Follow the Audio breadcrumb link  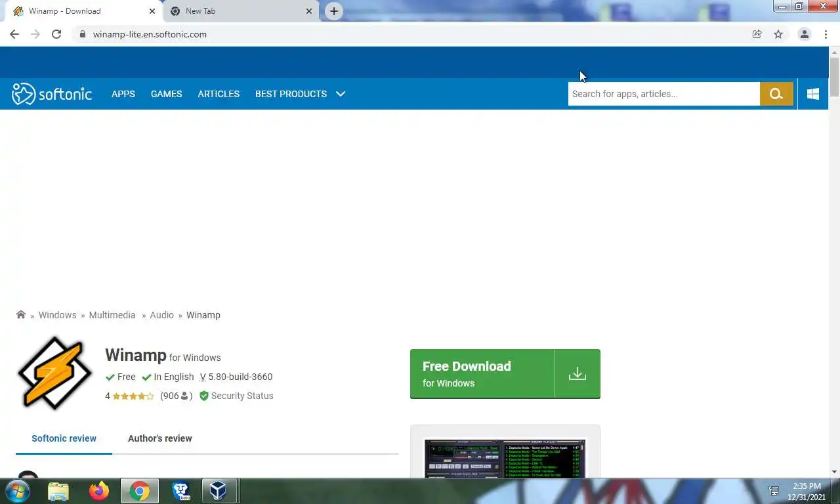point(161,315)
